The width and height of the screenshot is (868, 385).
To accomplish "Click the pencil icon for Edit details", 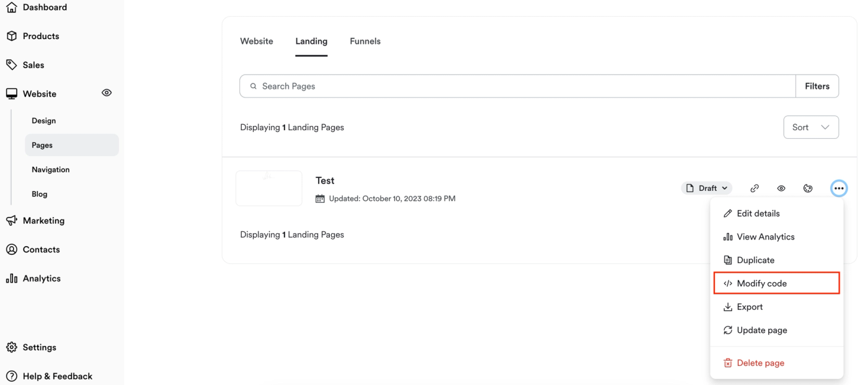I will click(728, 213).
